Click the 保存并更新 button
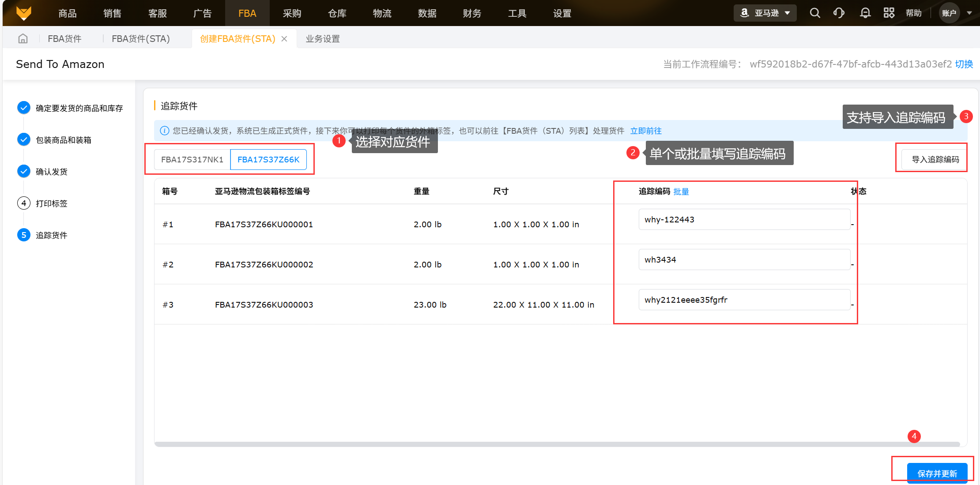Screen dimensions: 980x485 tap(937, 473)
